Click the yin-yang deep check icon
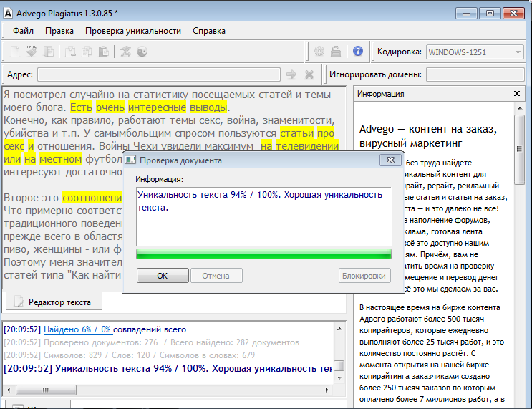This screenshot has width=532, height=409. pyautogui.click(x=142, y=52)
